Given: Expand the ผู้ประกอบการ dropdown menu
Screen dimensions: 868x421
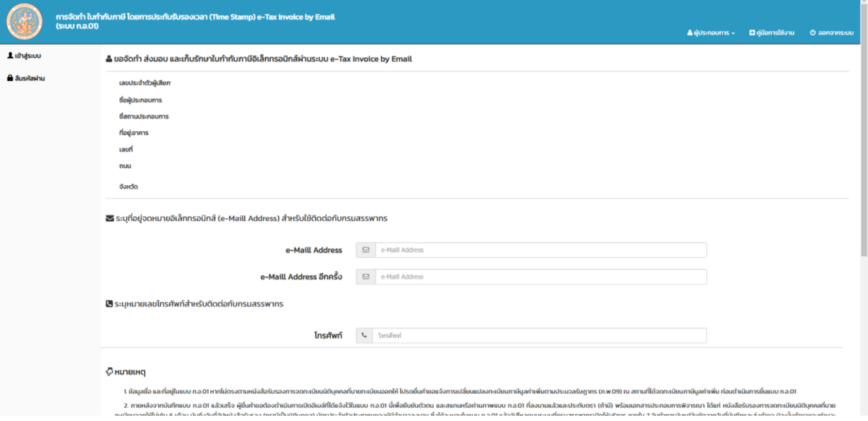Looking at the screenshot, I should point(711,33).
